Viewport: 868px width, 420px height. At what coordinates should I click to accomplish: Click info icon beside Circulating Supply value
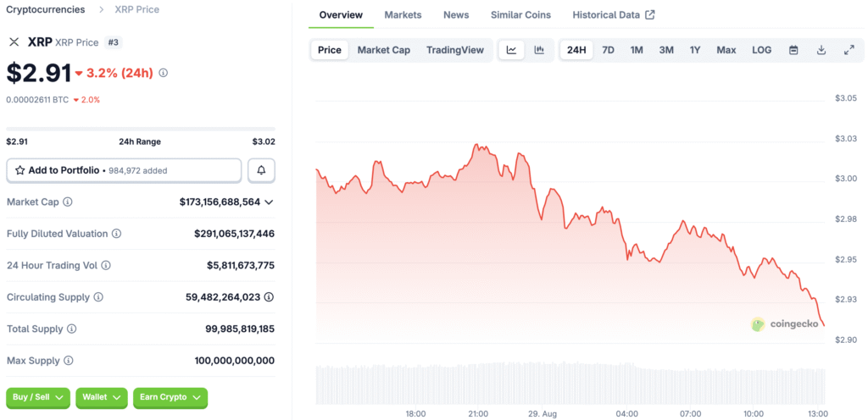coord(269,297)
